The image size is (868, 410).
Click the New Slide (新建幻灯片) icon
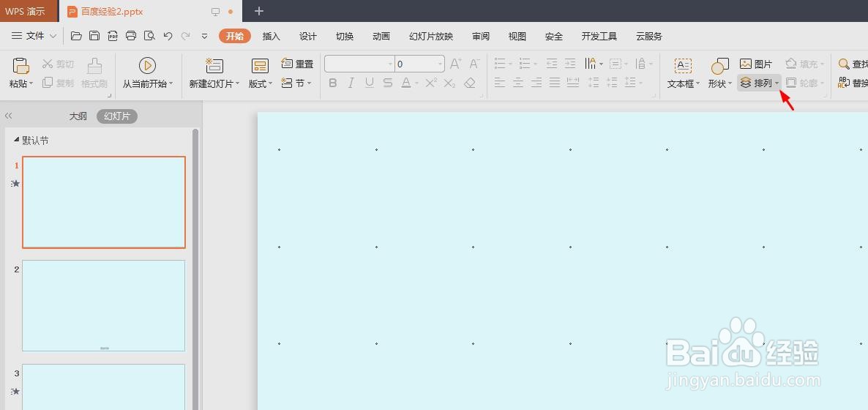[x=214, y=65]
